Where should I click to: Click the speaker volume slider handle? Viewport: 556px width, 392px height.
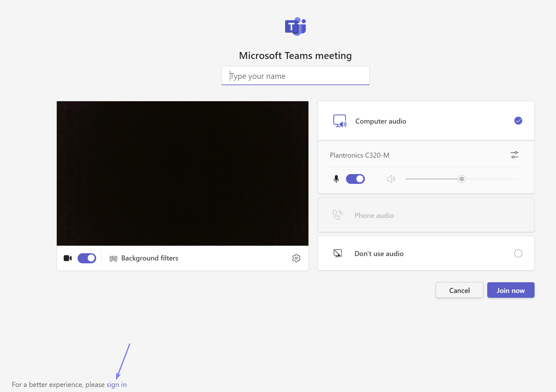tap(462, 179)
